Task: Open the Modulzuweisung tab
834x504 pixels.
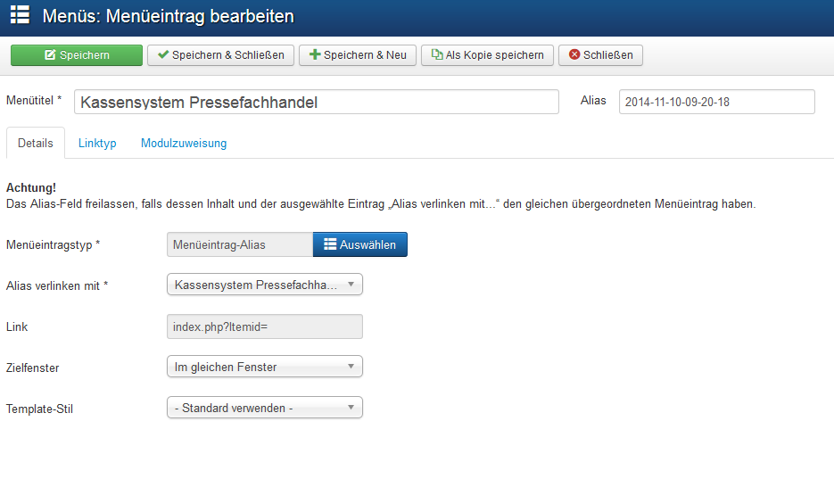Action: click(184, 143)
